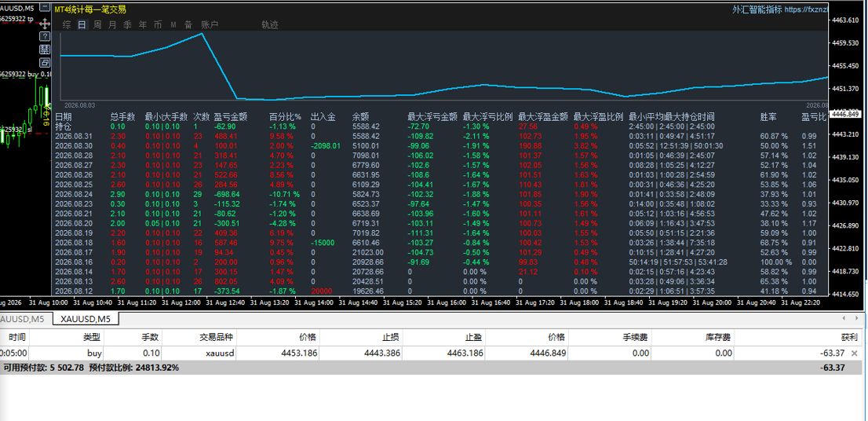Click the 最大浮亏金额 column header
The height and width of the screenshot is (421, 868).
(432, 117)
